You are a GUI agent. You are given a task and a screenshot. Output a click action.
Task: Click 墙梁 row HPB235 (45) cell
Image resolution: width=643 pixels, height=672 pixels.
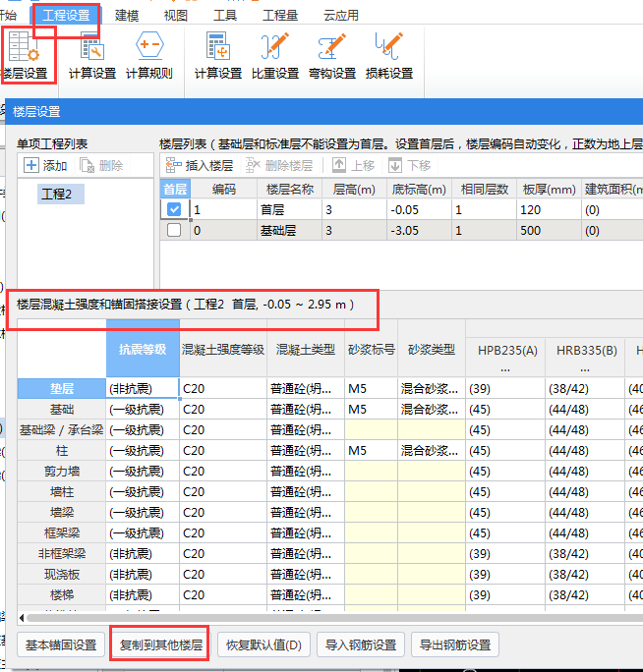click(505, 512)
